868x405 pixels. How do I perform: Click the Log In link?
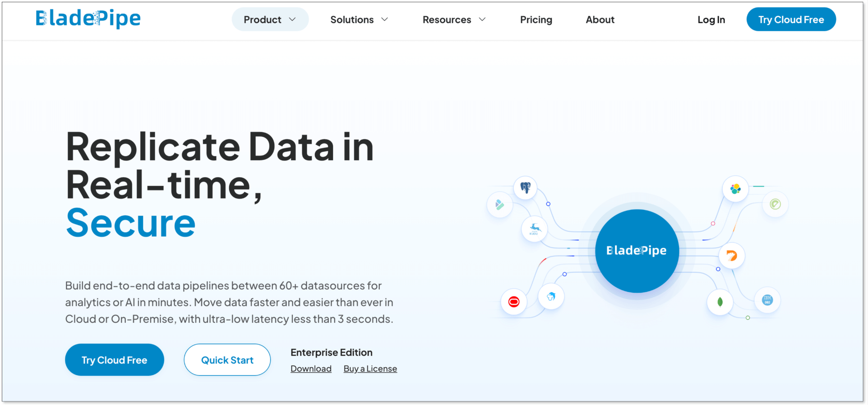(x=711, y=20)
